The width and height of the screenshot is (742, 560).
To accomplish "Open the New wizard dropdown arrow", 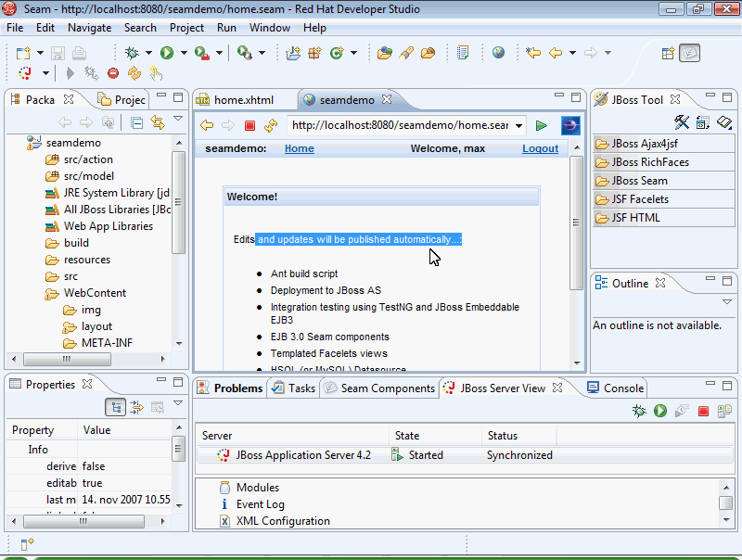I will (40, 53).
